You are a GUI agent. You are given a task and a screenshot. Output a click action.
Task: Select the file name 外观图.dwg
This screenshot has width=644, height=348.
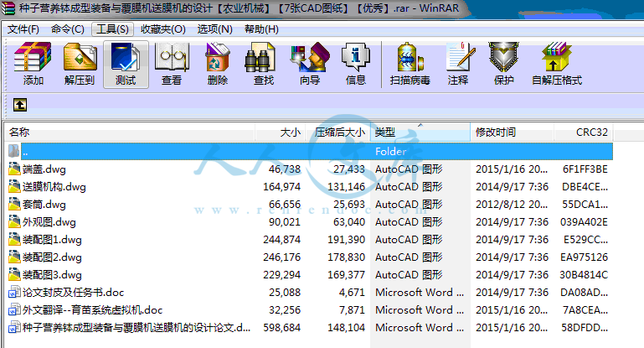49,222
